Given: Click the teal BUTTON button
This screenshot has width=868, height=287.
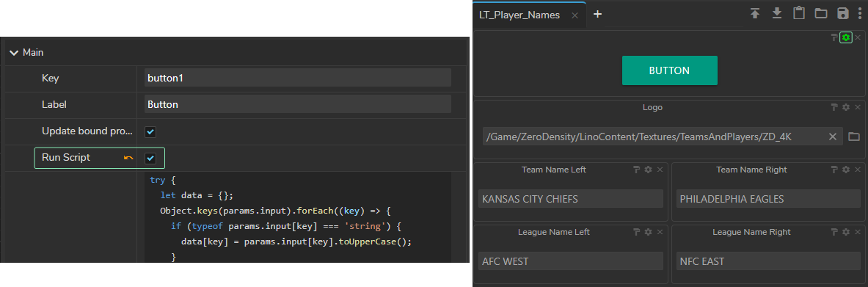Looking at the screenshot, I should (x=669, y=70).
